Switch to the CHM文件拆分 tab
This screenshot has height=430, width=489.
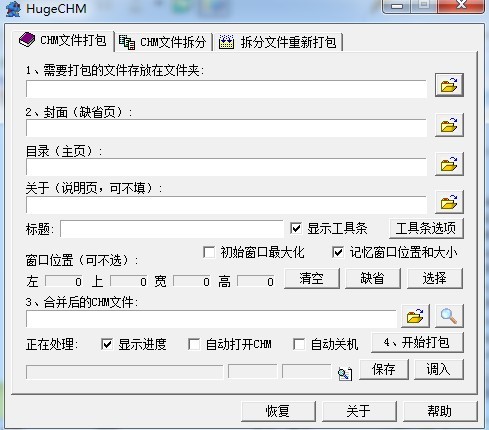click(x=163, y=42)
